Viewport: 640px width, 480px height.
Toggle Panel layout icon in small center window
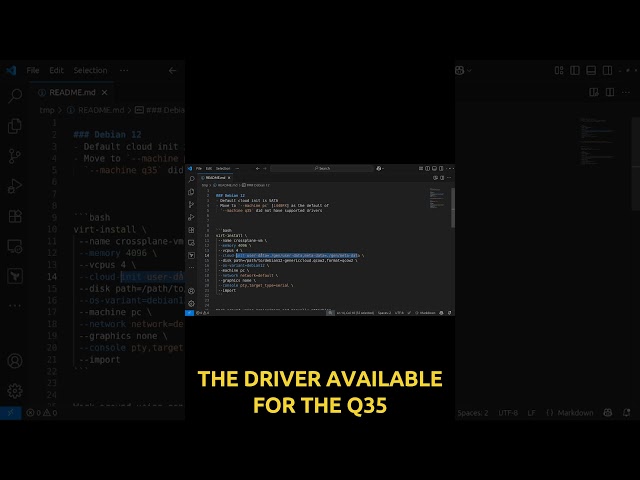[434, 168]
